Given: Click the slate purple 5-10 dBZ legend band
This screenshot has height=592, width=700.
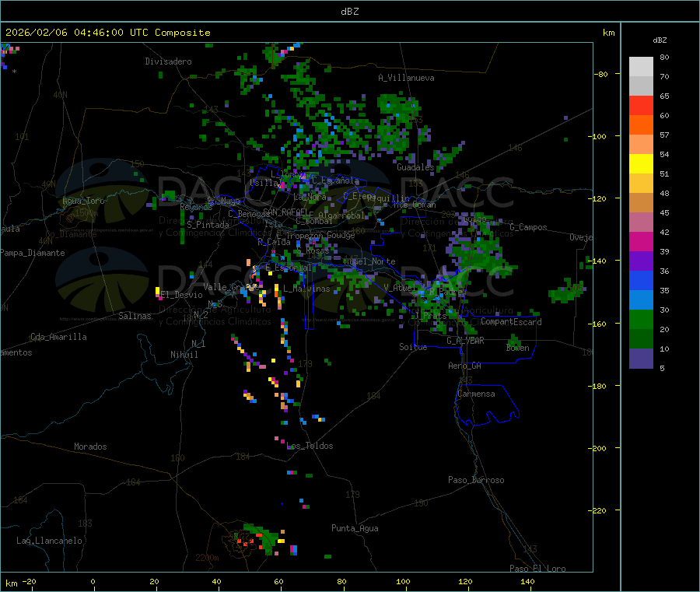Looking at the screenshot, I should pyautogui.click(x=641, y=358).
